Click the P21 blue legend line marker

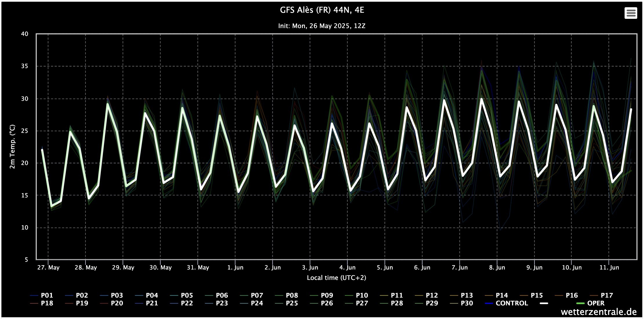pyautogui.click(x=139, y=303)
